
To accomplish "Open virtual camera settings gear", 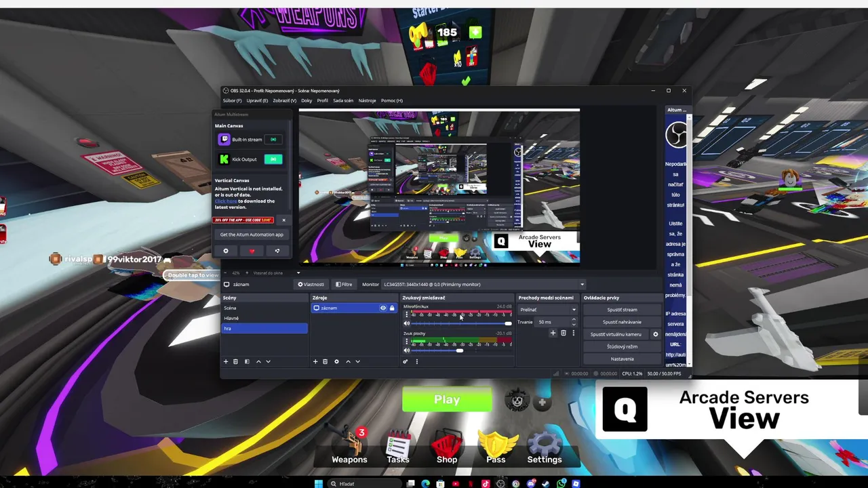I will [x=655, y=334].
